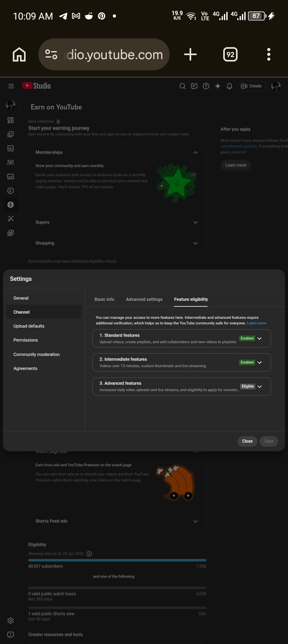Open a new browser tab
This screenshot has width=288, height=644.
click(190, 54)
